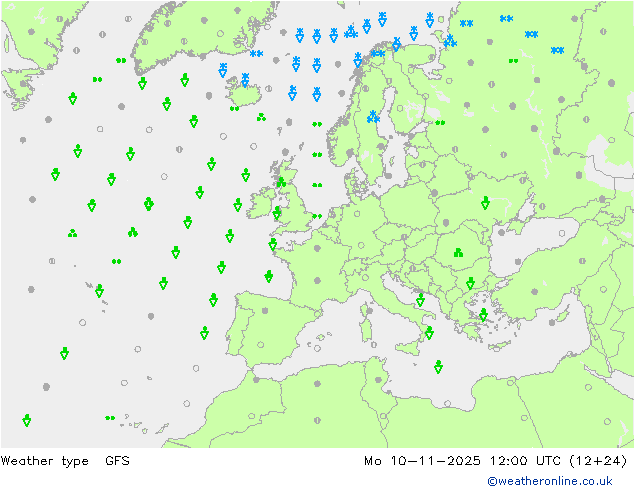Click the green thunderstorm symbol over Scotland
Screen dimensions: 634x490
(x=281, y=182)
